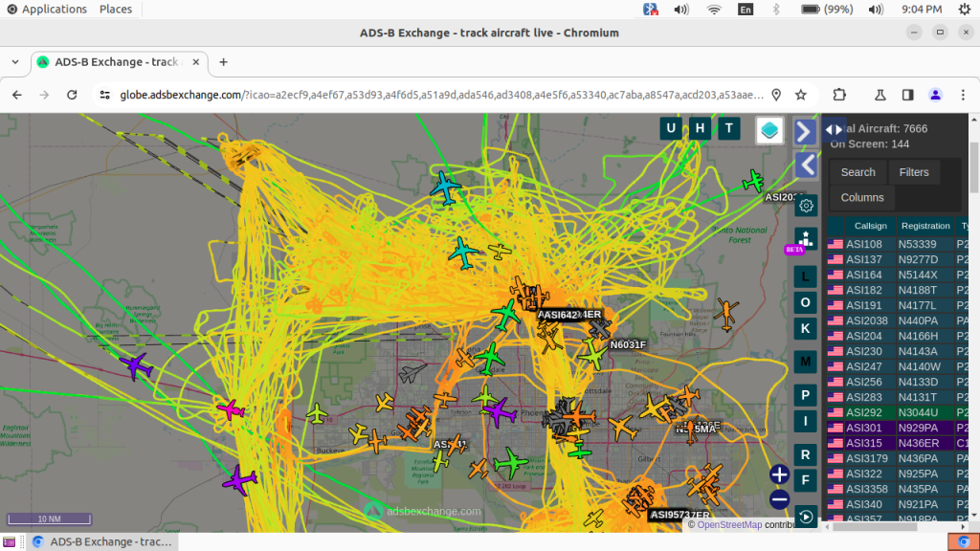Expand sidebar with the right chevron button
This screenshot has width=980, height=551.
[x=805, y=132]
